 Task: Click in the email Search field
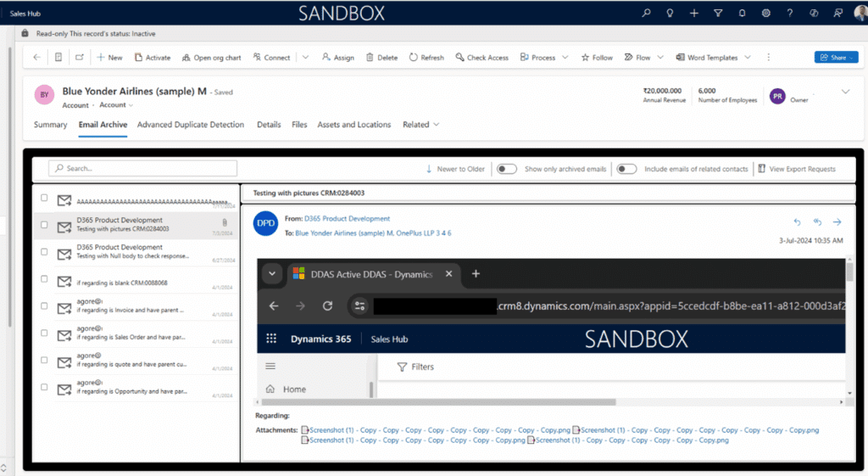[142, 169]
